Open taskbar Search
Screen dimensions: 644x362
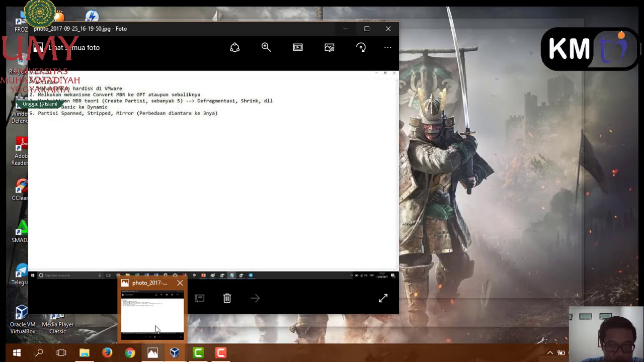[39, 353]
